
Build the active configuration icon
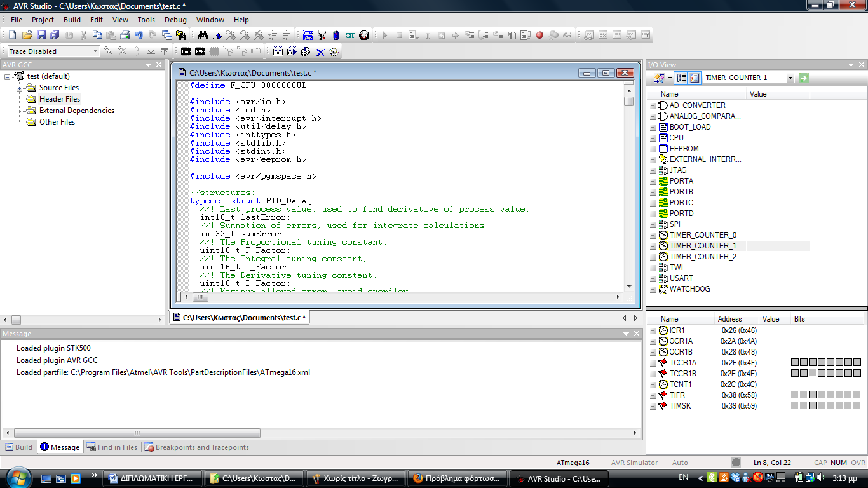pyautogui.click(x=278, y=51)
